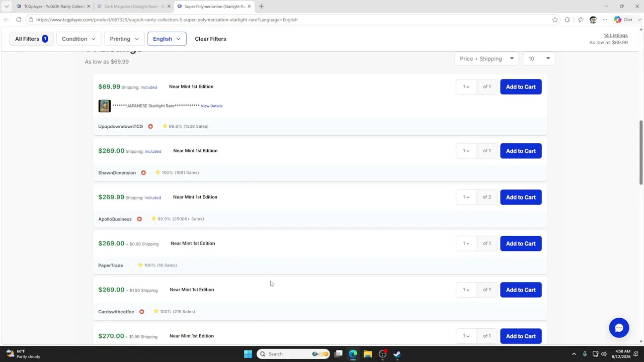644x362 pixels.
Task: Add the Cardswithcoffee listing to cart
Action: 521,290
